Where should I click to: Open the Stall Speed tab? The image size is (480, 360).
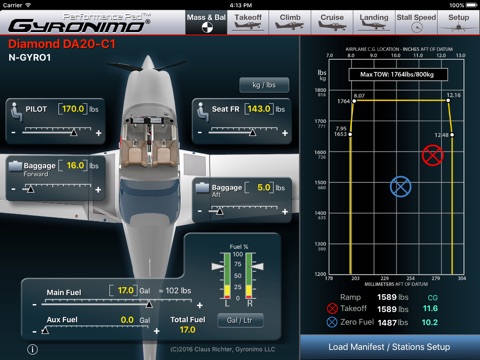416,22
